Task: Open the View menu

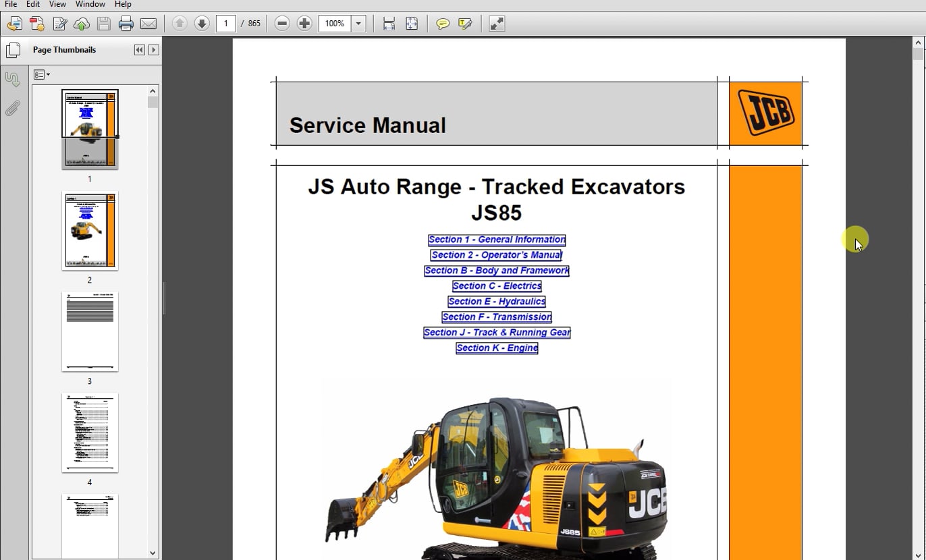Action: [x=57, y=4]
